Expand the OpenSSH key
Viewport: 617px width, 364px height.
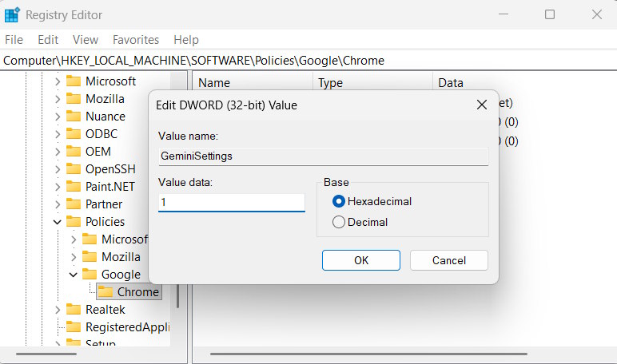coord(58,169)
